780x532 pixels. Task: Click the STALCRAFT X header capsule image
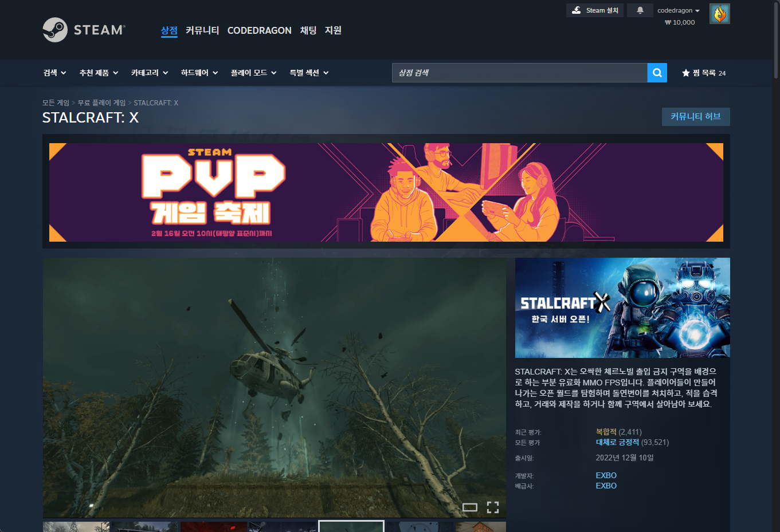(622, 308)
